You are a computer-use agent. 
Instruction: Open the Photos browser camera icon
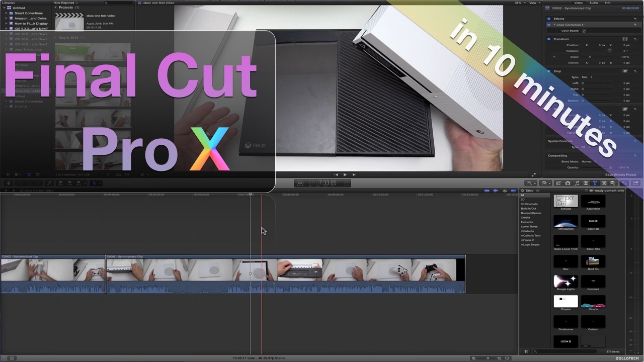tap(568, 183)
